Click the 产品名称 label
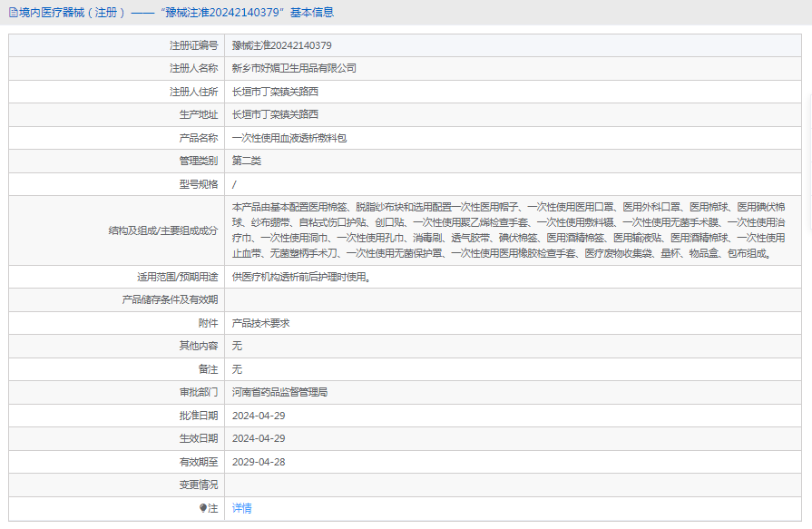Image resolution: width=812 pixels, height=529 pixels. click(x=199, y=138)
